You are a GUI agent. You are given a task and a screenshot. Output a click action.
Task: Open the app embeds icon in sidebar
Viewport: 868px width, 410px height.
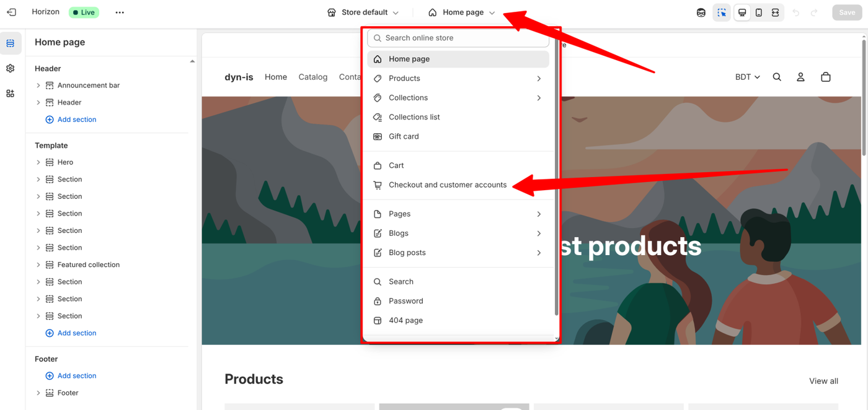pyautogui.click(x=11, y=94)
